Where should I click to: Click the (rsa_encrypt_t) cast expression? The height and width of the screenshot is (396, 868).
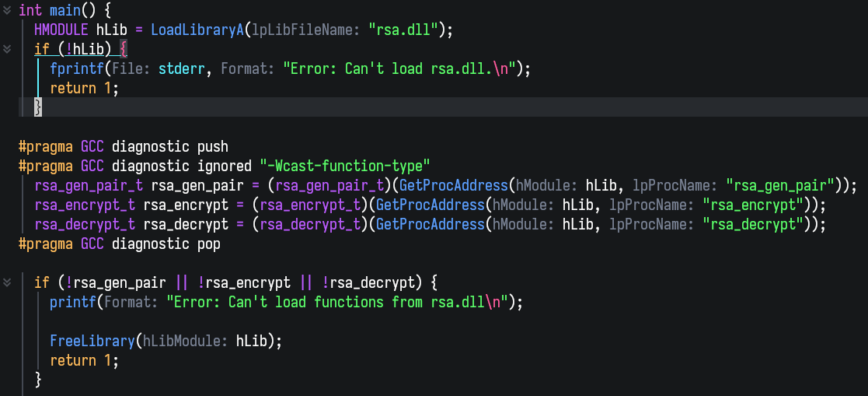[x=310, y=205]
